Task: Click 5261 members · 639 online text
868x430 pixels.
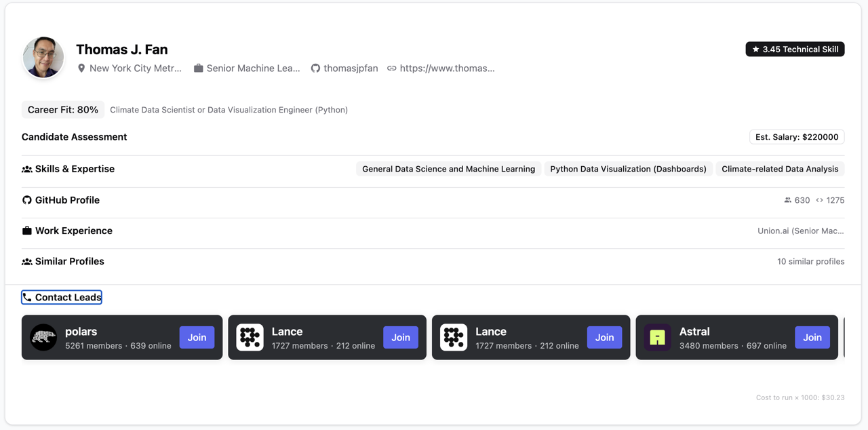Action: (118, 346)
